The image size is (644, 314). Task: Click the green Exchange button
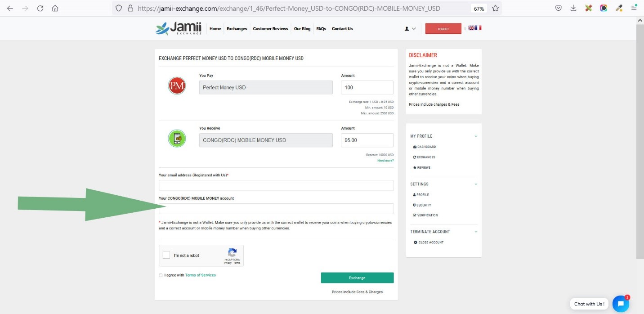coord(357,278)
